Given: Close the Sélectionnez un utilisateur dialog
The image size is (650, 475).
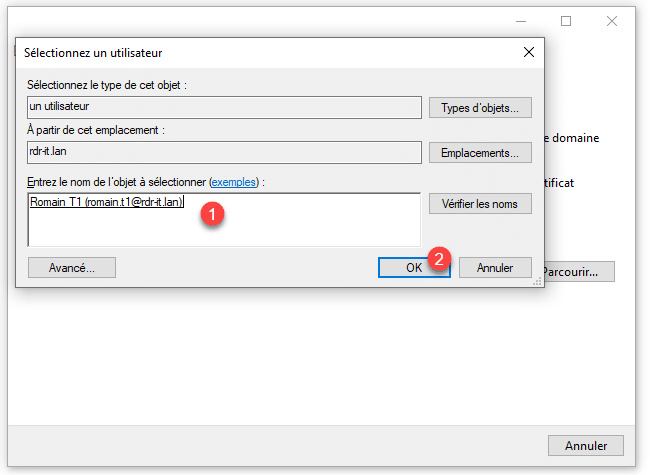Looking at the screenshot, I should [528, 52].
